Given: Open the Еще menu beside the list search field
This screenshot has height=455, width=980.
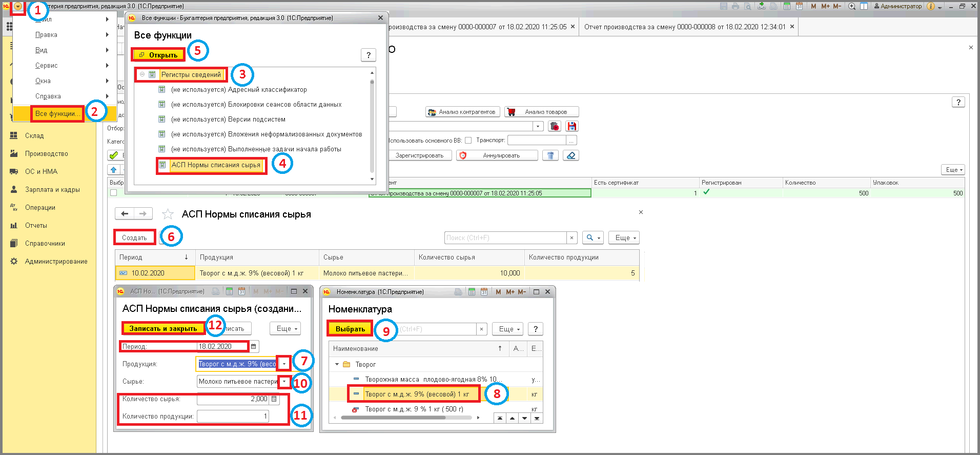Looking at the screenshot, I should point(624,238).
